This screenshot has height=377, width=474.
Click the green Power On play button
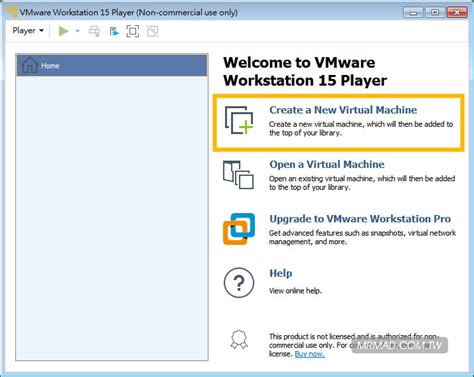(63, 31)
